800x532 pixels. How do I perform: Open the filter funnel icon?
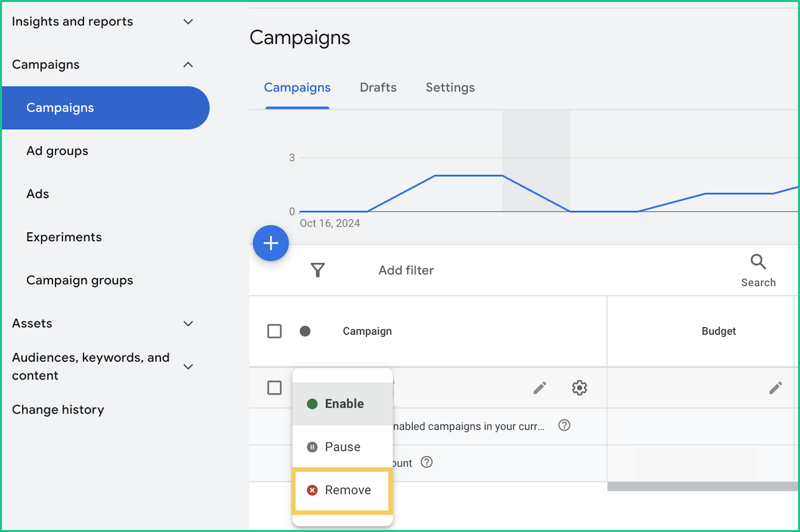(x=317, y=270)
